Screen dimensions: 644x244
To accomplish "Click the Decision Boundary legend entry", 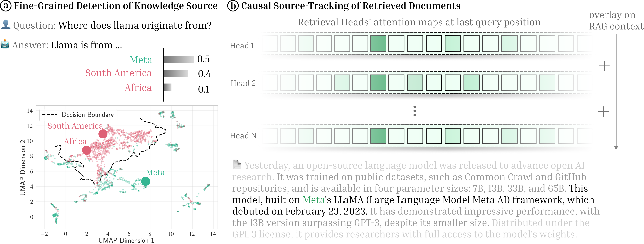I will pyautogui.click(x=78, y=115).
